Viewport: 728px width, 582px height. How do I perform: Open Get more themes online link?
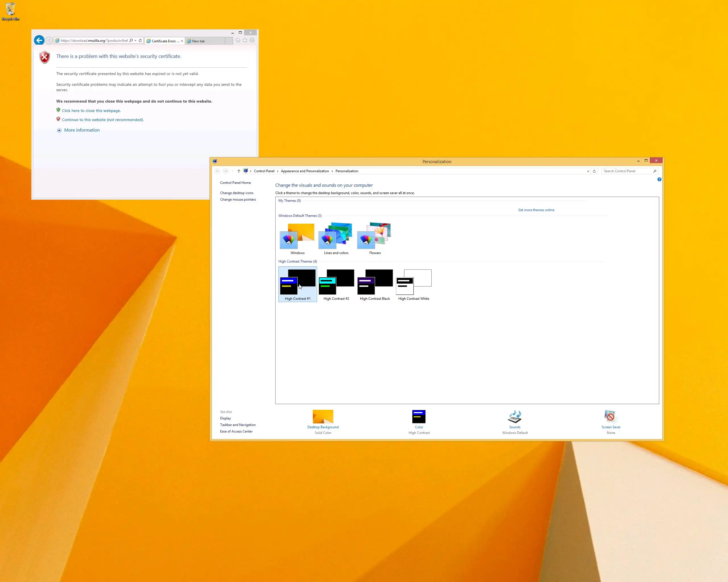536,210
